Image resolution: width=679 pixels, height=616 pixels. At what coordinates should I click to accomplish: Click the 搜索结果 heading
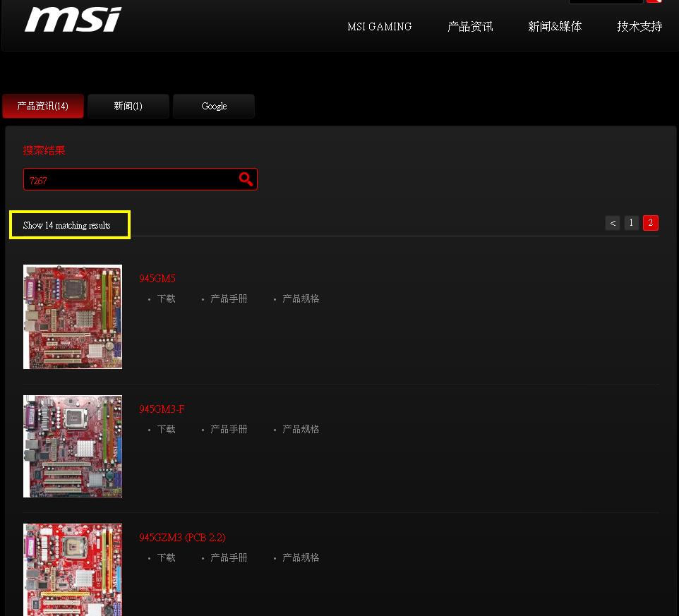(44, 150)
